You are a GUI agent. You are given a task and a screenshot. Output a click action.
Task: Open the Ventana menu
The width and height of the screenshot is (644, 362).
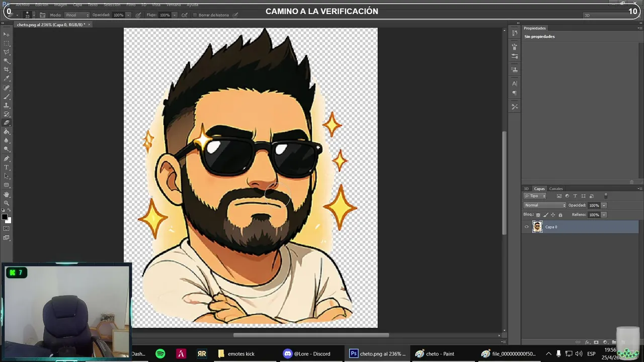coord(174,5)
